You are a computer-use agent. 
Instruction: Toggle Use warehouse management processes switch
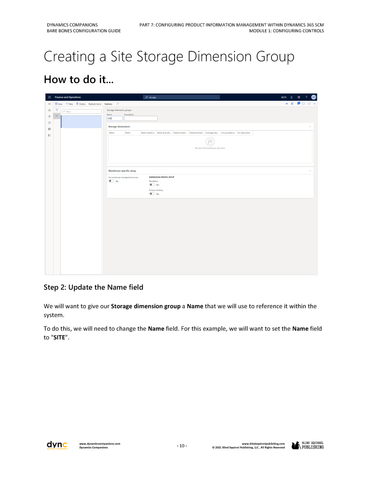111,181
